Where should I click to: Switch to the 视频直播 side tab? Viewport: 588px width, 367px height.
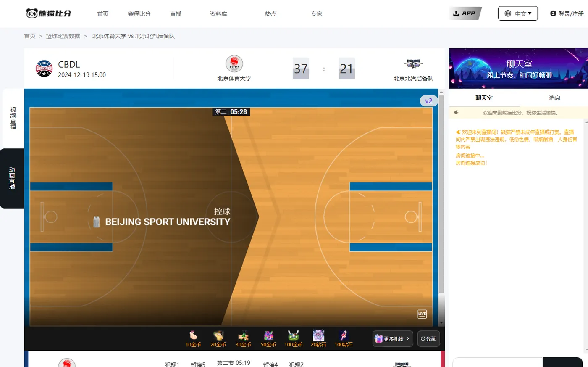[13, 118]
